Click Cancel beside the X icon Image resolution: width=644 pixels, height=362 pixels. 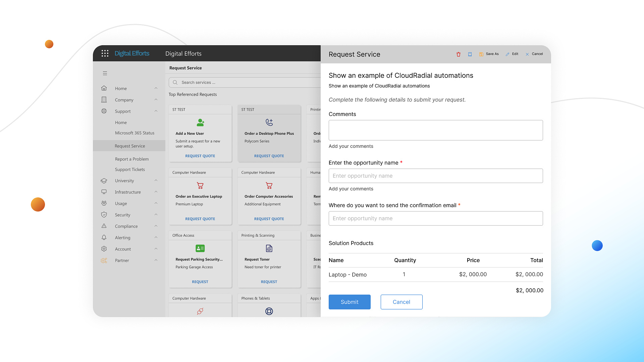tap(537, 54)
